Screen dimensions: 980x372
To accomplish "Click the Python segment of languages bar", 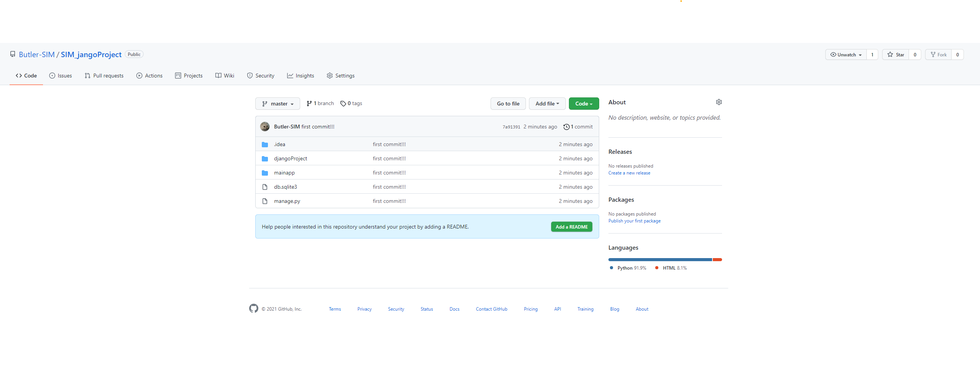I will pyautogui.click(x=660, y=260).
